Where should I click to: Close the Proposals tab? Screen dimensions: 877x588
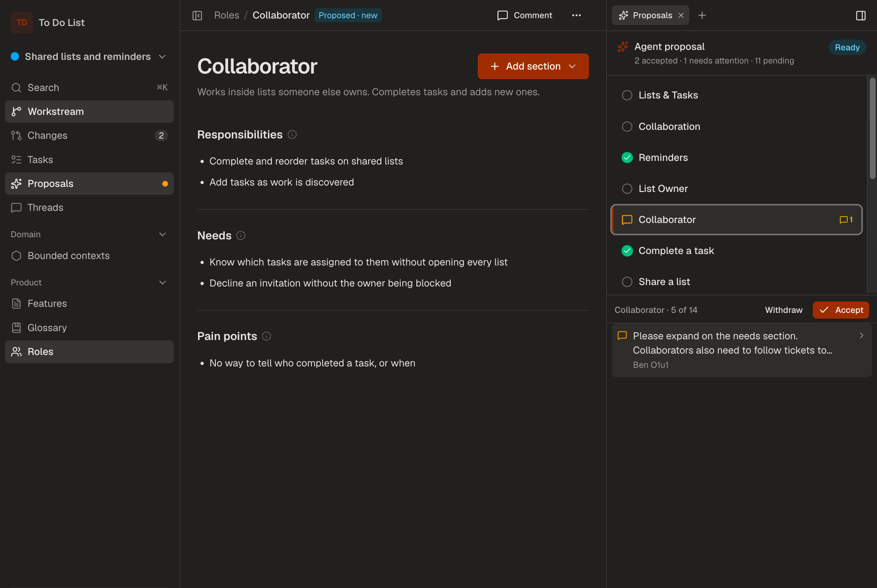pyautogui.click(x=681, y=15)
